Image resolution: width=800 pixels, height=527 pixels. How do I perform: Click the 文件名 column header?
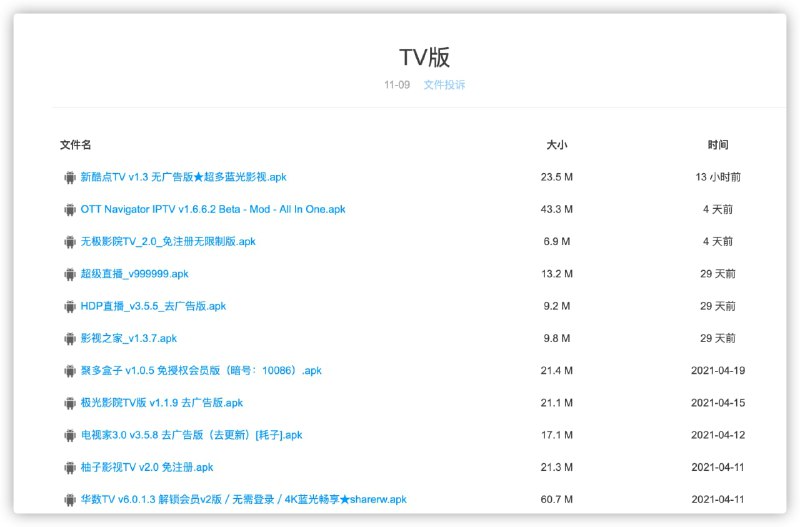point(76,145)
